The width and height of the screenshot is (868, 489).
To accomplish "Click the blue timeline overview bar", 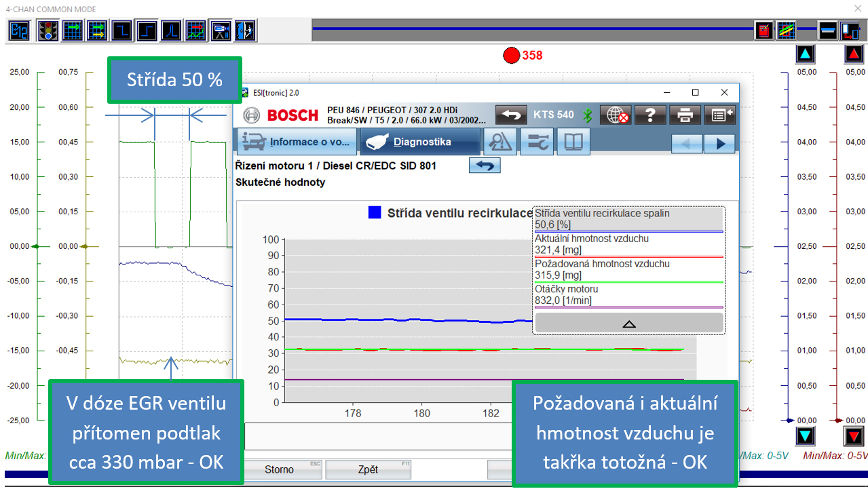I will [533, 28].
